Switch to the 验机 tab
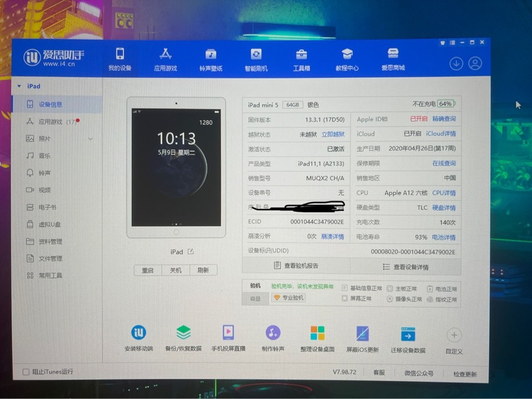532x399 pixels. coord(255,286)
